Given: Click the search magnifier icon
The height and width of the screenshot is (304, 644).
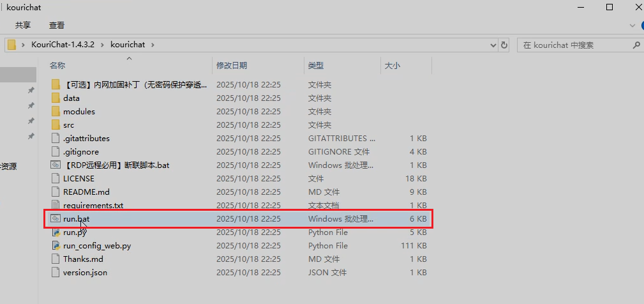Looking at the screenshot, I should [636, 45].
